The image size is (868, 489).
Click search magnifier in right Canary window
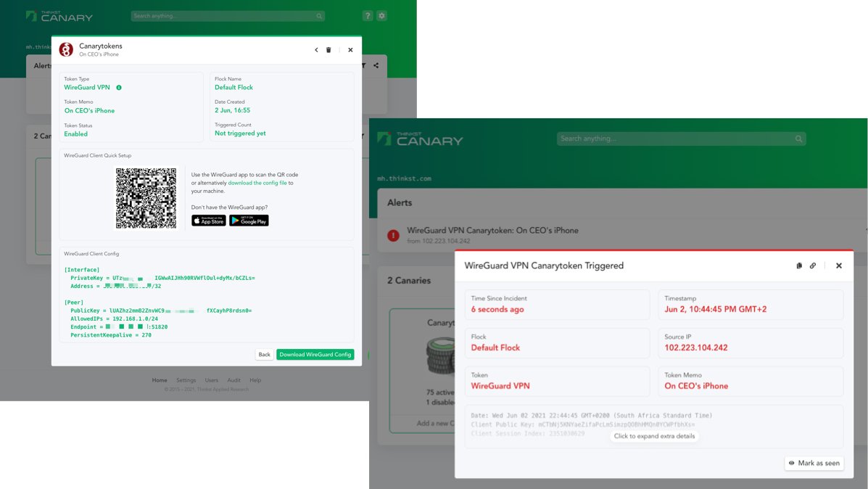tap(799, 139)
